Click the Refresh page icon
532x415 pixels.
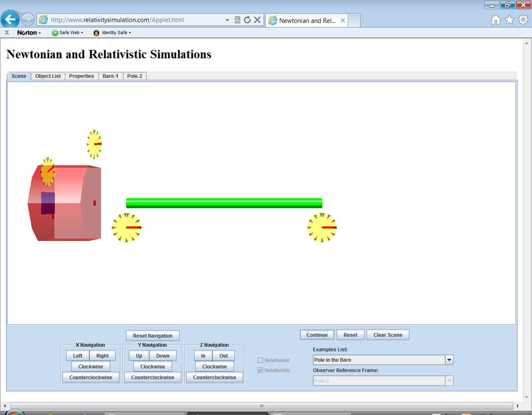point(247,20)
